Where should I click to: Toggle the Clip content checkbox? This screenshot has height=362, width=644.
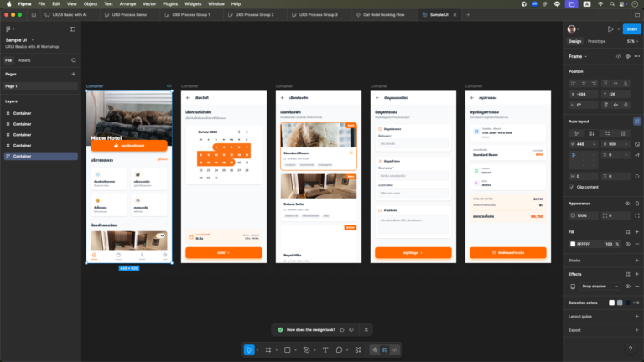(572, 186)
